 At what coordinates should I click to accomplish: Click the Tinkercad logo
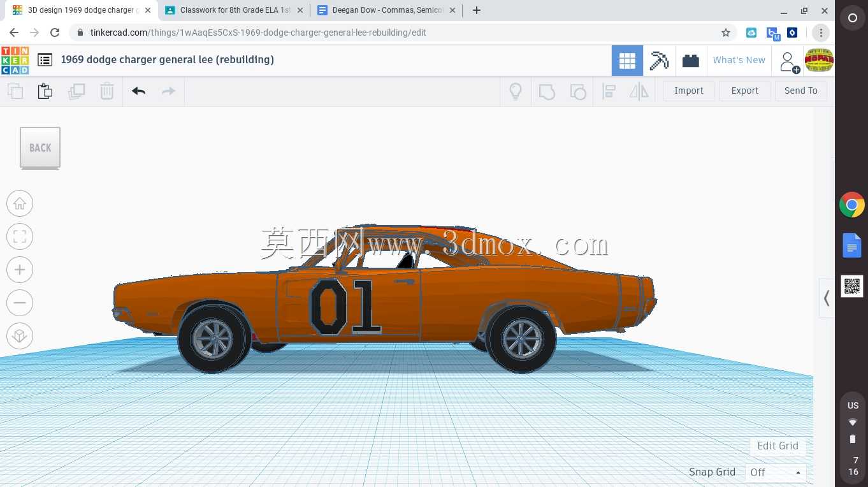(15, 60)
